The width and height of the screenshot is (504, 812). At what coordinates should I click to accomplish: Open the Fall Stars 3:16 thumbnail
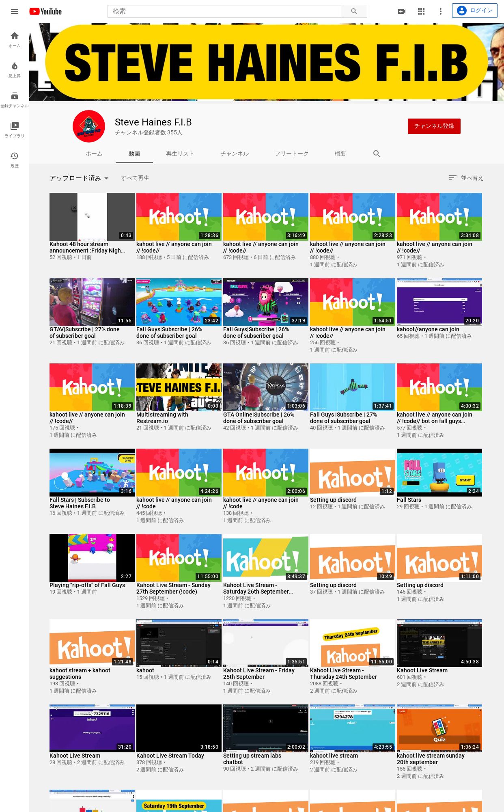point(92,473)
